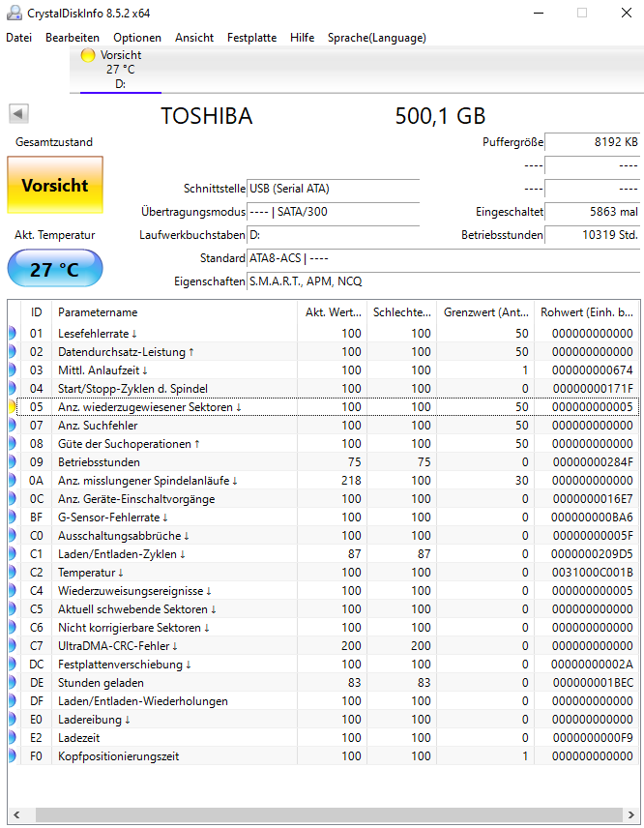Viewport: 644px width, 828px height.
Task: Click the Schnittstelle field USB (Serial ATA)
Action: tap(333, 189)
